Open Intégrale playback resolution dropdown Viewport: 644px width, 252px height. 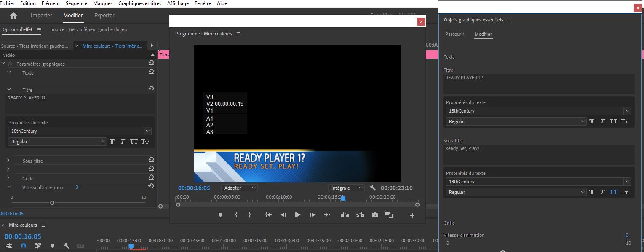pyautogui.click(x=346, y=188)
